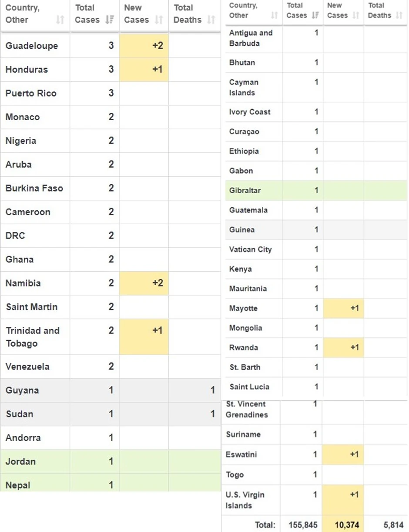The width and height of the screenshot is (409, 532).
Task: Click Guyana's total deaths value
Action: pos(212,391)
